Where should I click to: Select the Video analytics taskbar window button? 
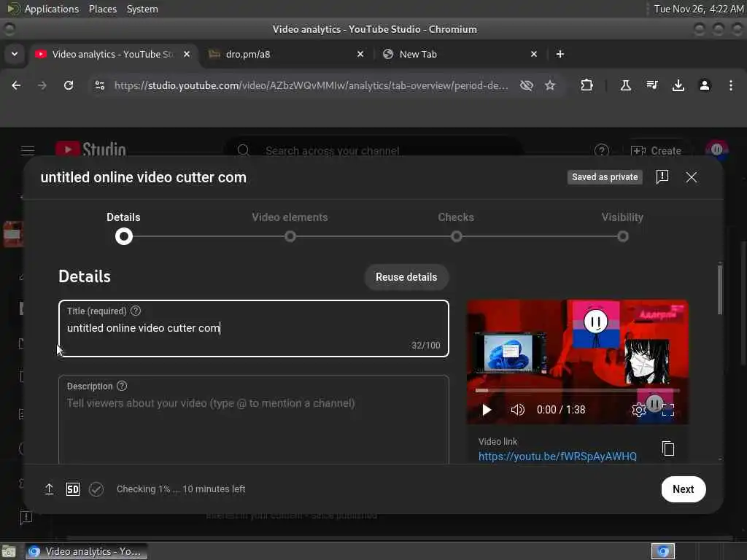(86, 551)
